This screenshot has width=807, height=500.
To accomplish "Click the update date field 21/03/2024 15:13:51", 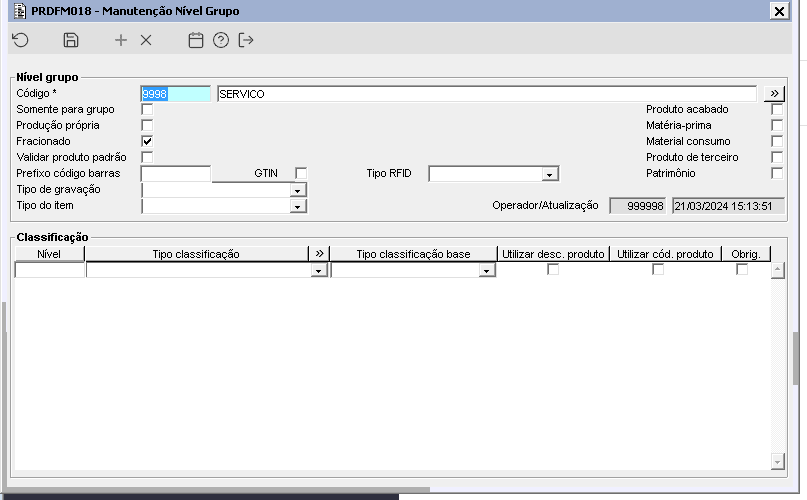I will 728,206.
